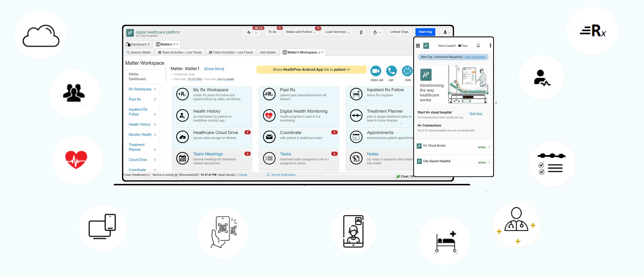Click the 10 Oct 2020 start date
The height and width of the screenshot is (276, 644).
pyautogui.click(x=195, y=79)
